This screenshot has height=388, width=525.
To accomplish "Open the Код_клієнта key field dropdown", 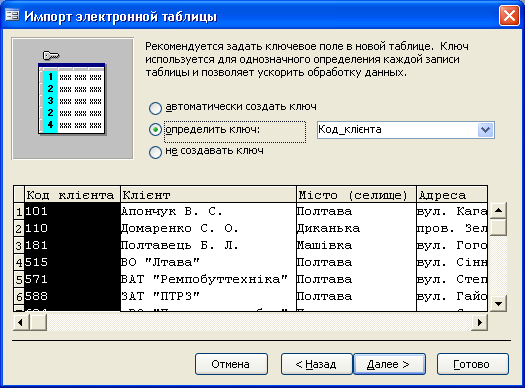I will tap(485, 130).
